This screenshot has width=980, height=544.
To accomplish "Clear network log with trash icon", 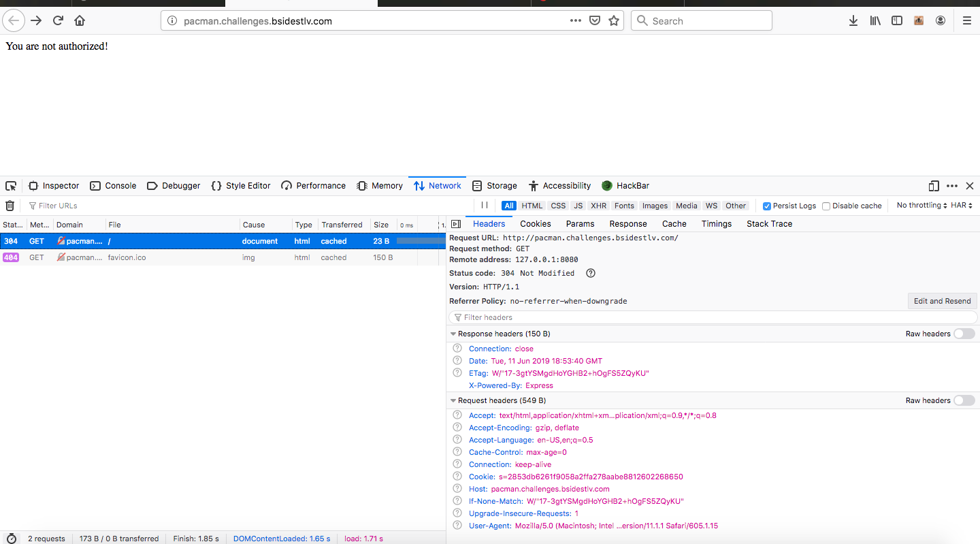I will tap(10, 206).
